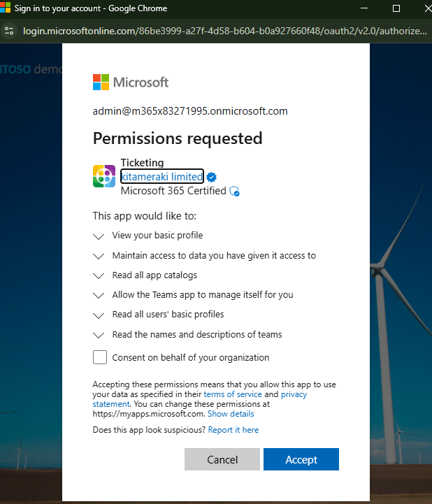432x504 pixels.
Task: Open the terms of service link
Action: pos(233,394)
